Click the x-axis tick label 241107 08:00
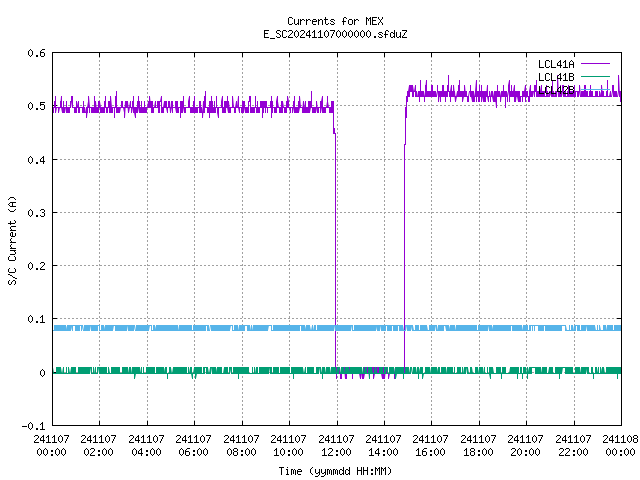This screenshot has width=640, height=480. [241, 446]
